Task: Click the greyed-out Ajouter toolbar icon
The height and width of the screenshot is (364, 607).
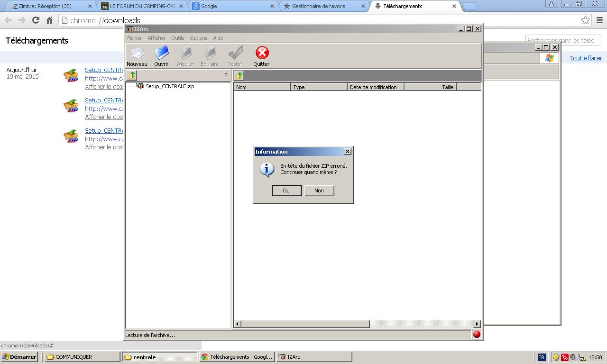Action: pyautogui.click(x=185, y=56)
